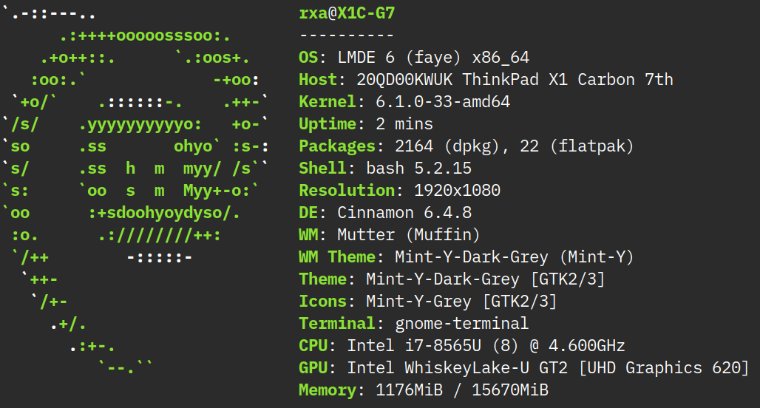
Task: Click the green "Packages" label
Action: pos(337,146)
